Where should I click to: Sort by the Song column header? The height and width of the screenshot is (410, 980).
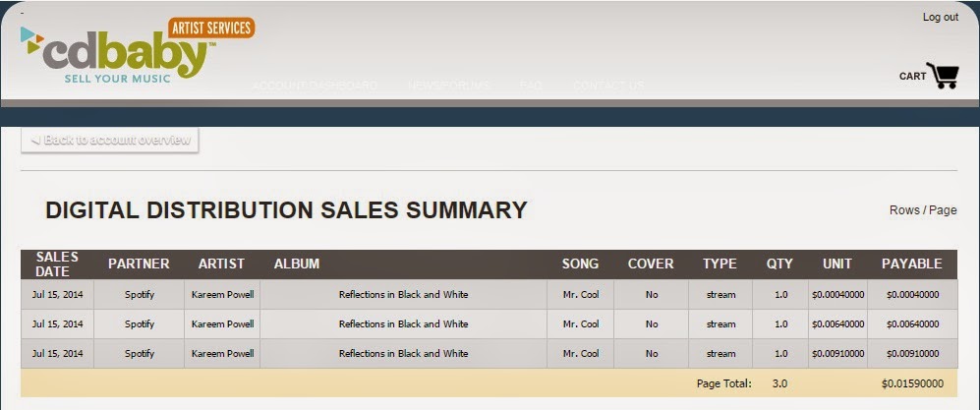click(x=580, y=264)
